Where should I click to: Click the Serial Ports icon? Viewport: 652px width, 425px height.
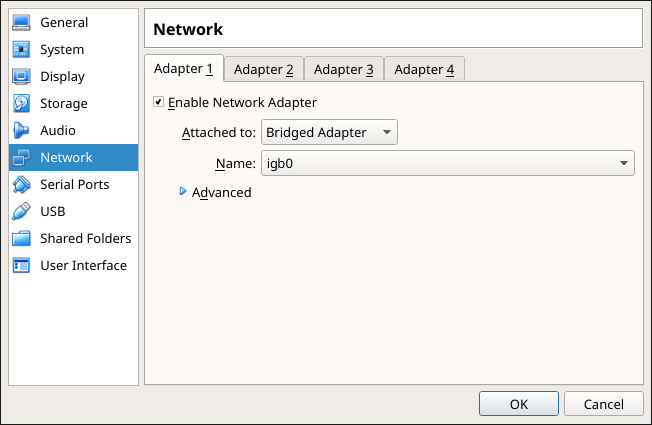(x=22, y=185)
